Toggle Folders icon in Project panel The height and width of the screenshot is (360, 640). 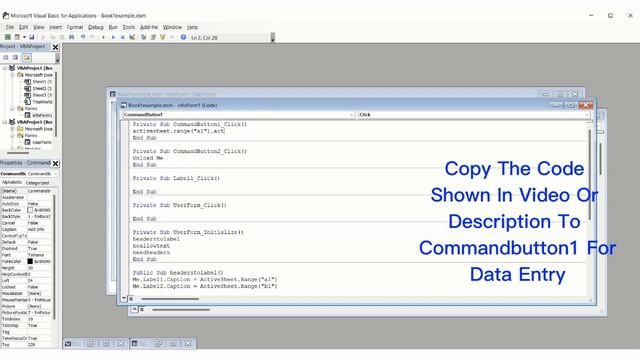[x=27, y=58]
